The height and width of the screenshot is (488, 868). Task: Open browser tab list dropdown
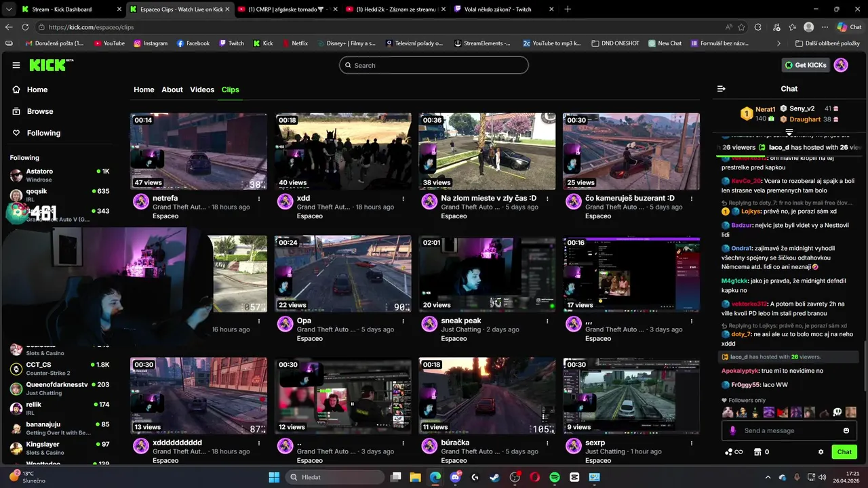8,9
